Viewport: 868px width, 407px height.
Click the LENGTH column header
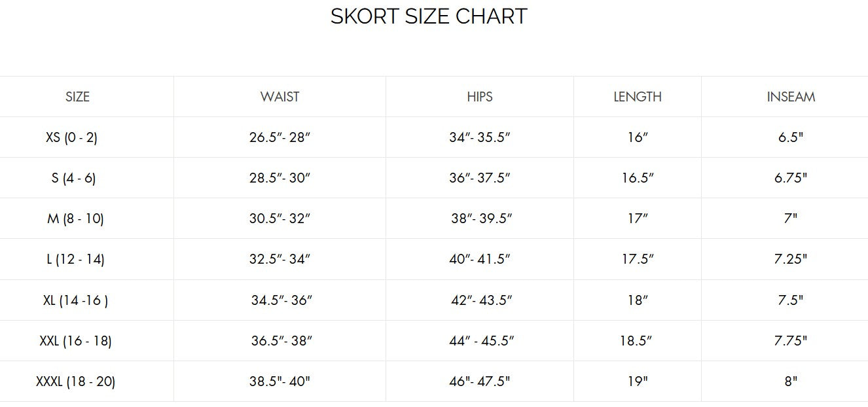coord(637,97)
